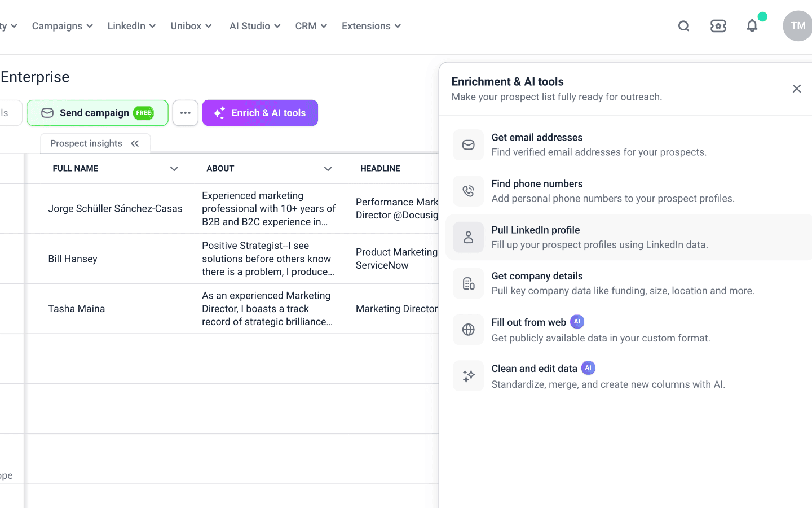Open the Campaigns menu
Image resolution: width=812 pixels, height=508 pixels.
63,26
